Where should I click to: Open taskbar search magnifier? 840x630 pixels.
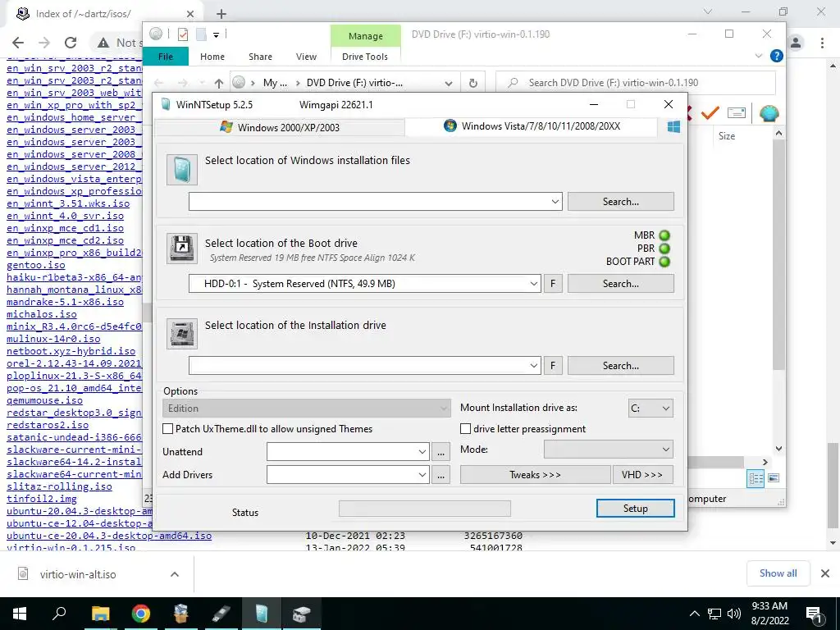59,614
